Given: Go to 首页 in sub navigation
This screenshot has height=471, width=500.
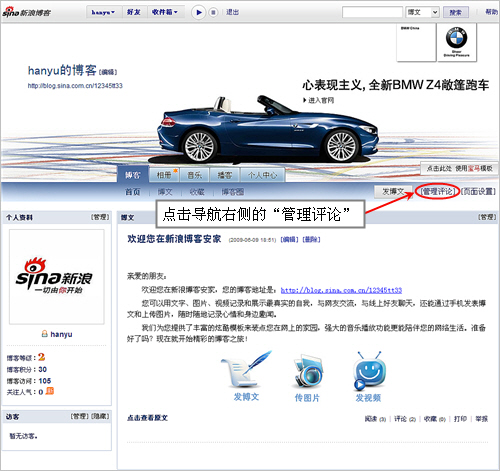Looking at the screenshot, I should 133,192.
